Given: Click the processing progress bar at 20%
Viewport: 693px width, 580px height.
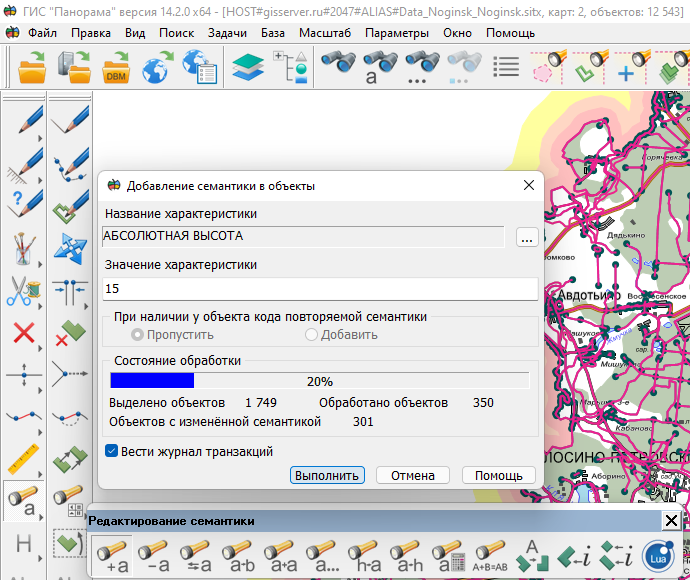Looking at the screenshot, I should [x=319, y=381].
